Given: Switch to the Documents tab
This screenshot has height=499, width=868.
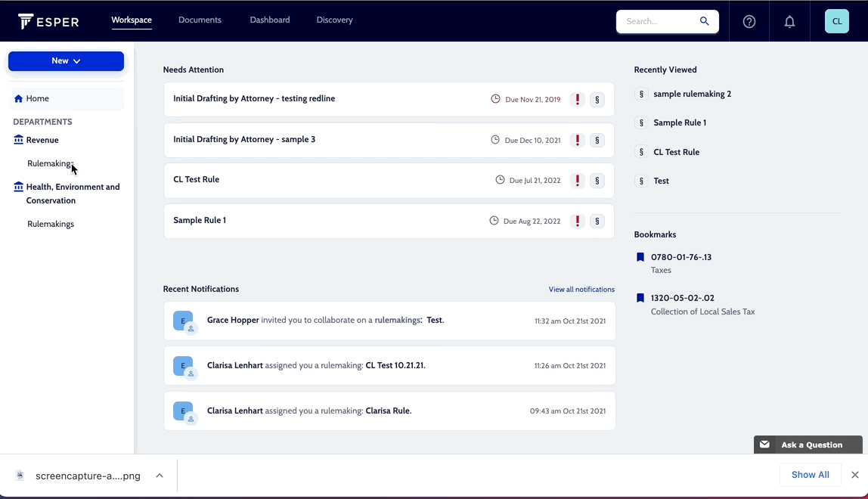Looking at the screenshot, I should click(x=200, y=20).
